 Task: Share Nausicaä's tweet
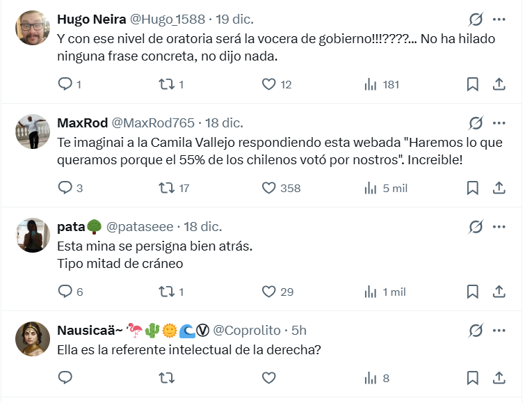[x=499, y=378]
